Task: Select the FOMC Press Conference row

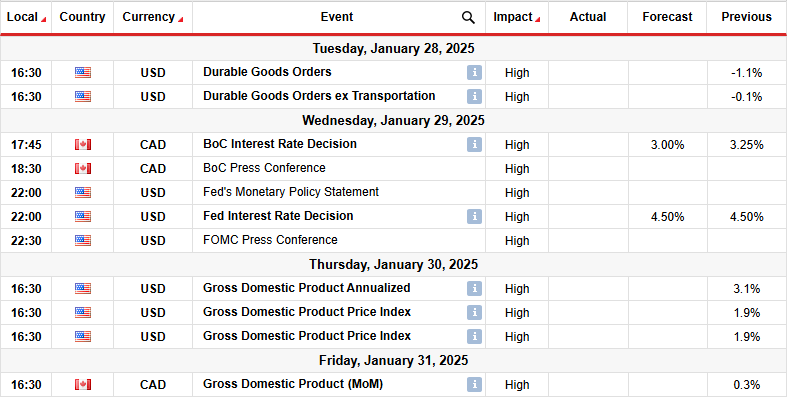Action: point(394,240)
